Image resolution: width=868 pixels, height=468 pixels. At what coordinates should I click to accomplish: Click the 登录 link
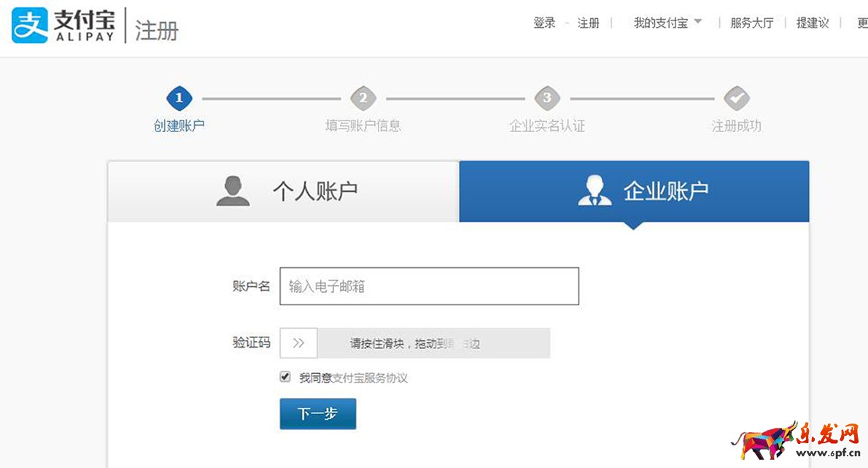(543, 23)
